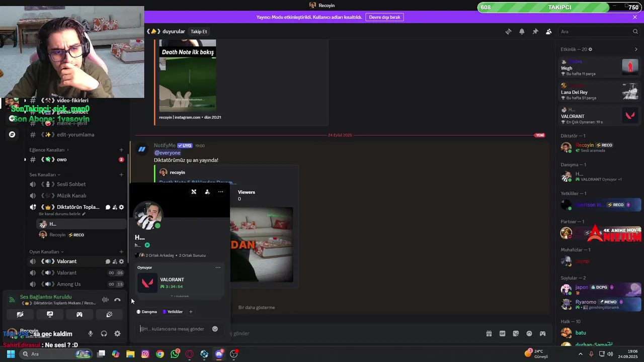Open more options on profile popup

220,192
